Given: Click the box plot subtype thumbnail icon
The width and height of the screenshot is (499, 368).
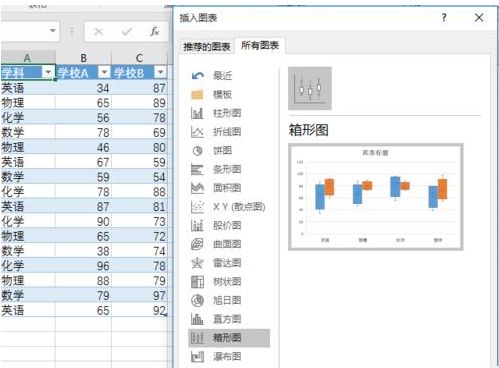Looking at the screenshot, I should click(310, 88).
